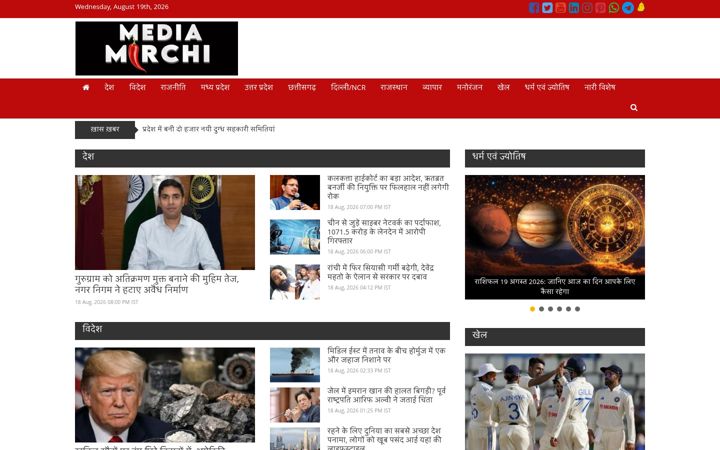The width and height of the screenshot is (720, 450).
Task: Open the Instagram social icon
Action: (x=587, y=8)
